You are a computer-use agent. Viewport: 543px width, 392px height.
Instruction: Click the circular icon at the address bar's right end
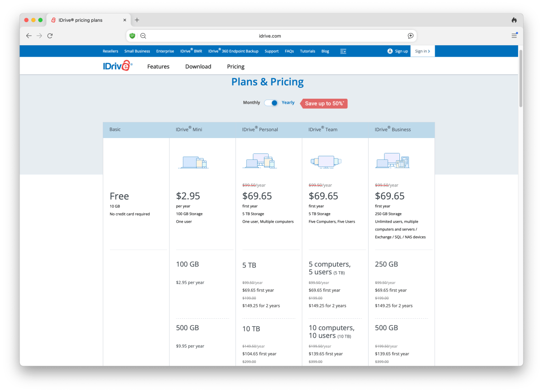pyautogui.click(x=410, y=36)
